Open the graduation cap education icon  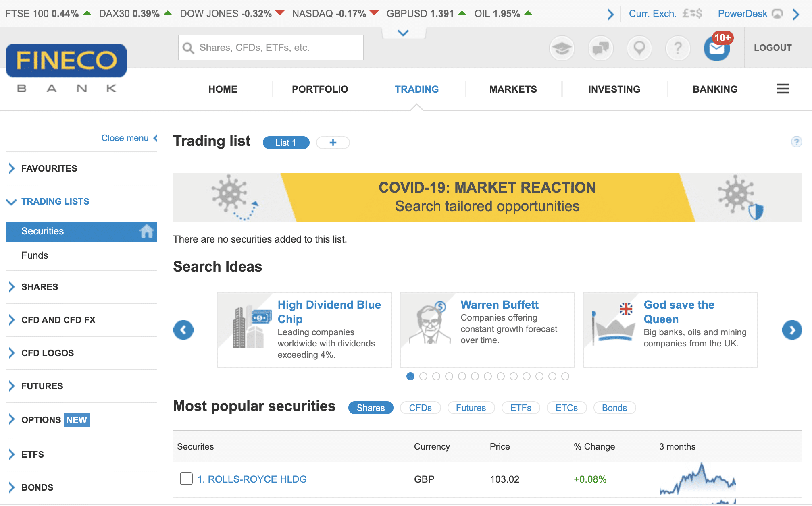(x=562, y=48)
